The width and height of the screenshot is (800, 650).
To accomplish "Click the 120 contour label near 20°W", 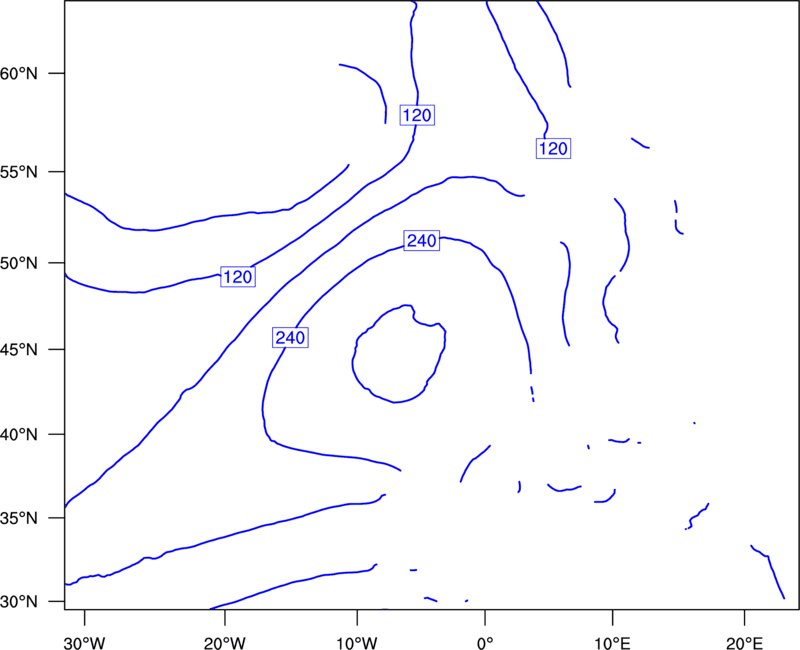I will click(x=238, y=277).
